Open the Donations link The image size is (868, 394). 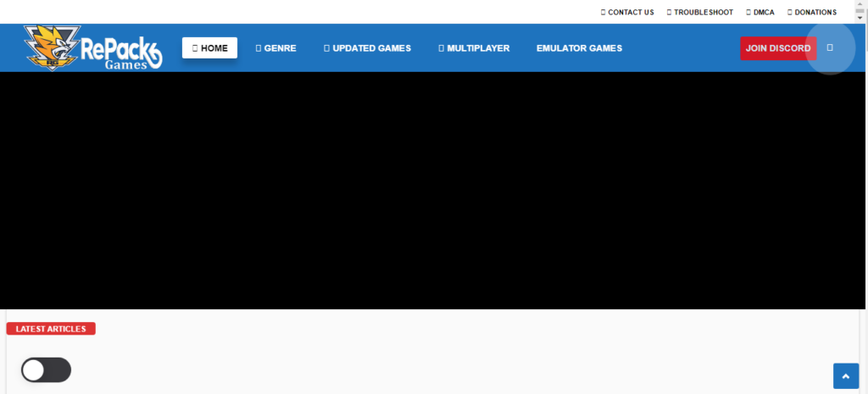tap(811, 12)
